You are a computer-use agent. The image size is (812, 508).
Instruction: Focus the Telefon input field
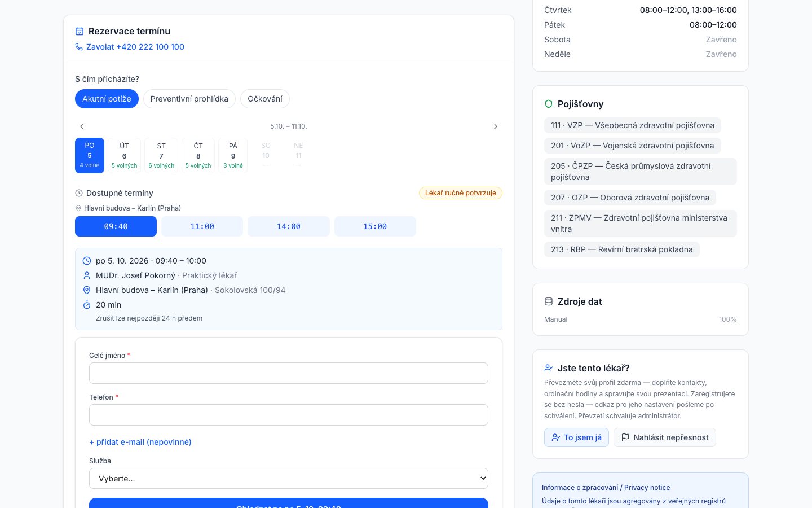[x=289, y=415]
